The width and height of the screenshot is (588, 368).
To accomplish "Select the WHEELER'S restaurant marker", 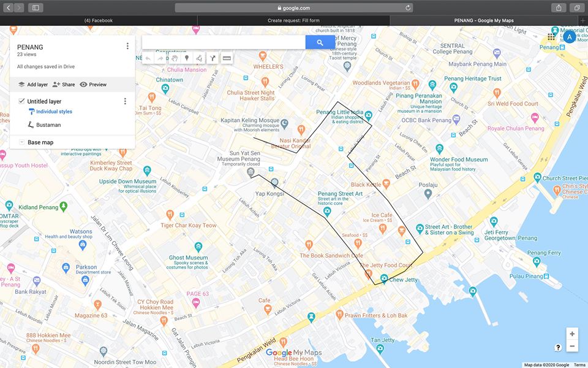I will point(263,56).
